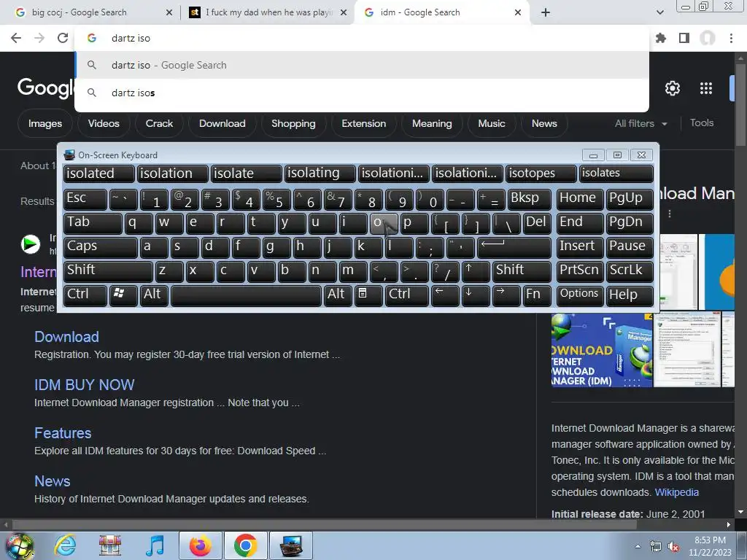The image size is (747, 560).
Task: Click the Options key on On-Screen Keyboard
Action: (580, 295)
